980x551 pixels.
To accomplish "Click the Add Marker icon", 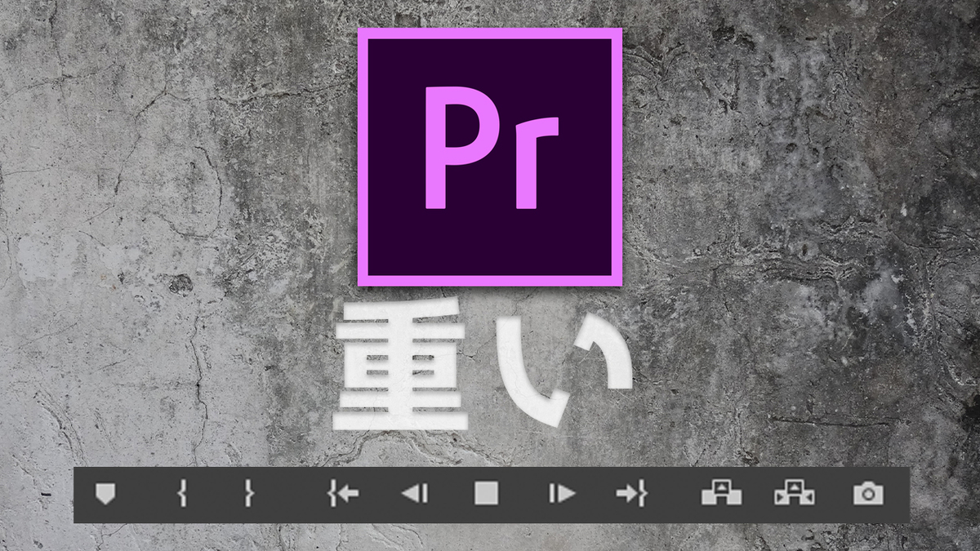I will pyautogui.click(x=105, y=493).
